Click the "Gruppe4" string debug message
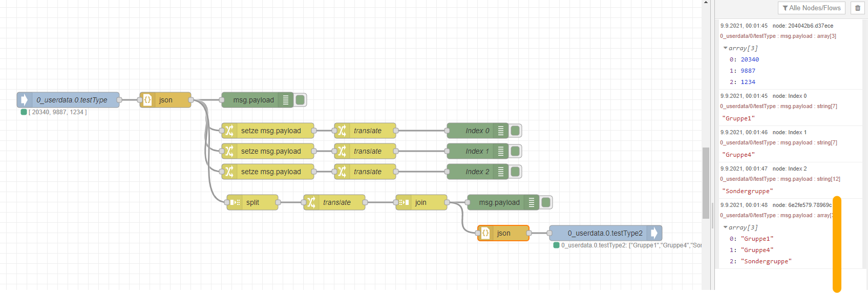The image size is (868, 293). pyautogui.click(x=738, y=155)
